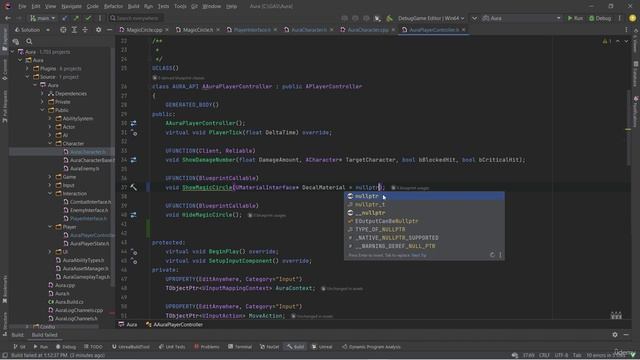Open the Problems tool window
The height and width of the screenshot is (360, 640).
click(x=207, y=347)
